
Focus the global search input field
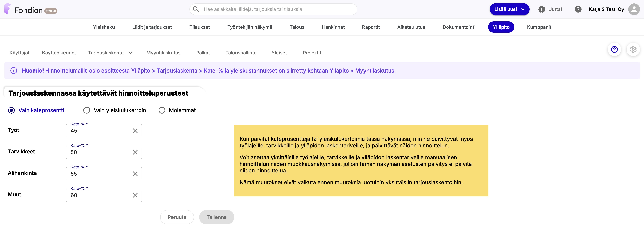(x=273, y=9)
